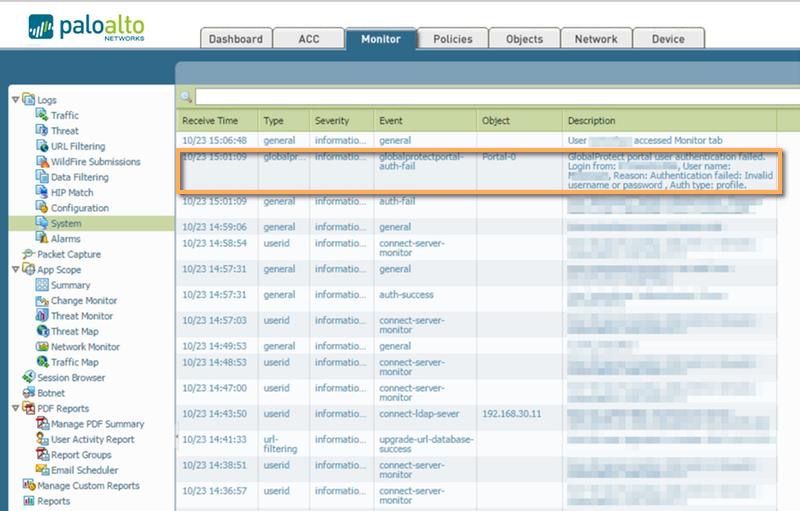Click the Traffic Map icon

pos(42,362)
